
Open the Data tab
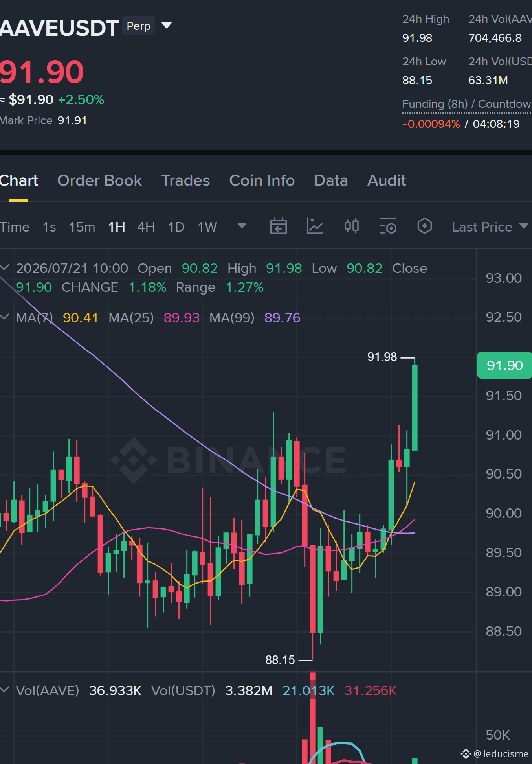click(x=331, y=180)
